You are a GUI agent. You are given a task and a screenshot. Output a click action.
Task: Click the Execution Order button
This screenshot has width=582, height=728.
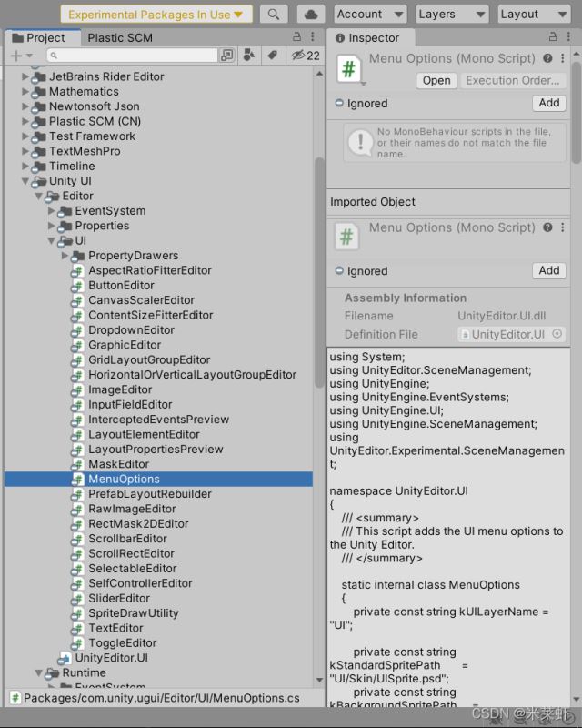pos(512,80)
